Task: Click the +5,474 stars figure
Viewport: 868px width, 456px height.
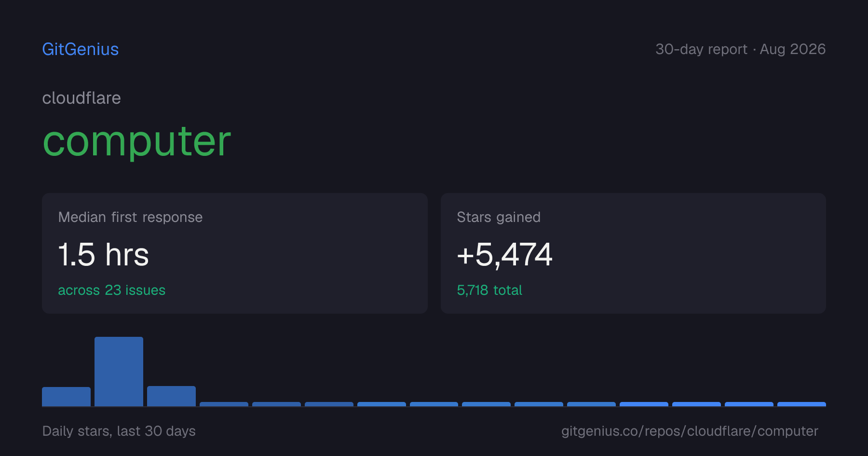Action: (x=504, y=254)
